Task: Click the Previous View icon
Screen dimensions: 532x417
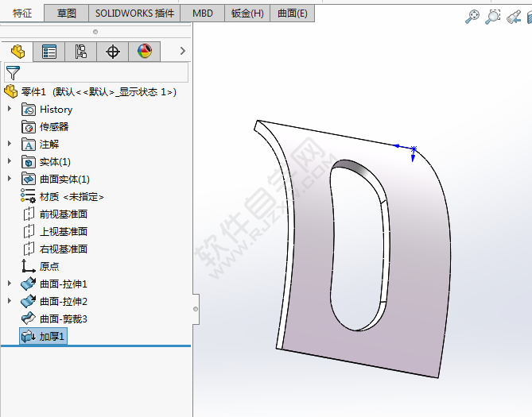Action: coord(514,17)
